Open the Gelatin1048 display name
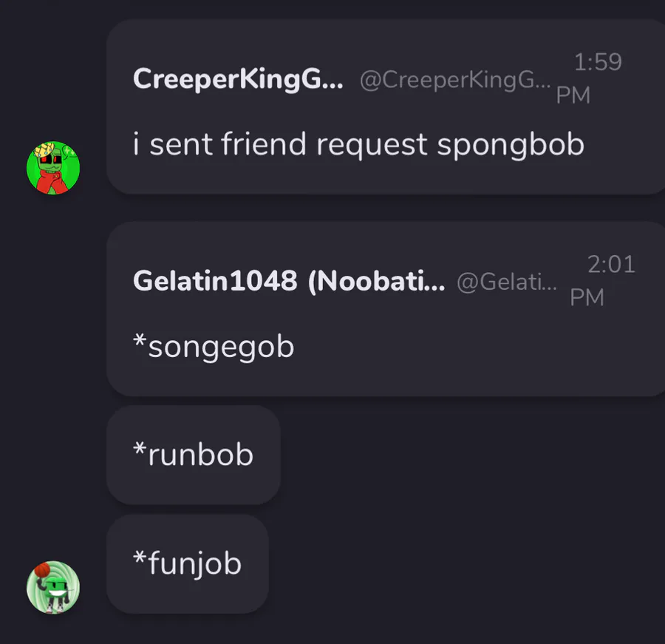Screen dimensions: 665x644 (x=215, y=281)
